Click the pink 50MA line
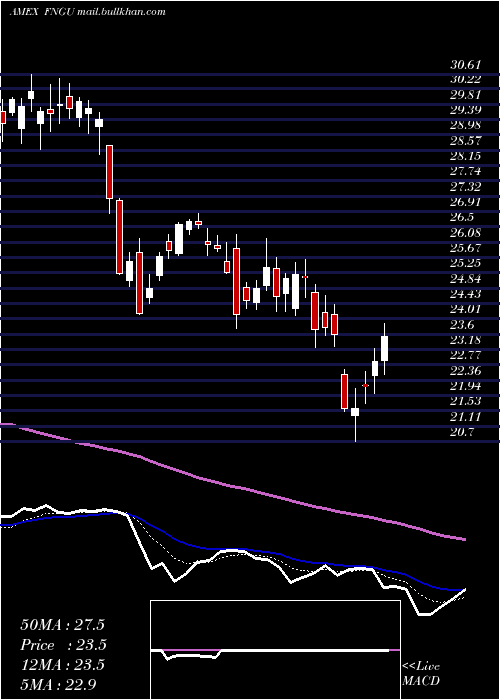 tap(232, 487)
